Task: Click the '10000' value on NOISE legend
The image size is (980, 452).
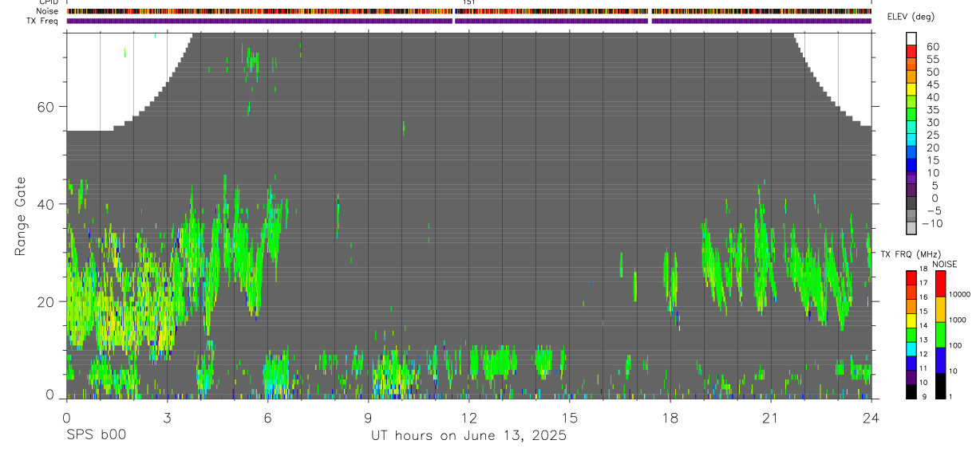Action: click(x=960, y=294)
